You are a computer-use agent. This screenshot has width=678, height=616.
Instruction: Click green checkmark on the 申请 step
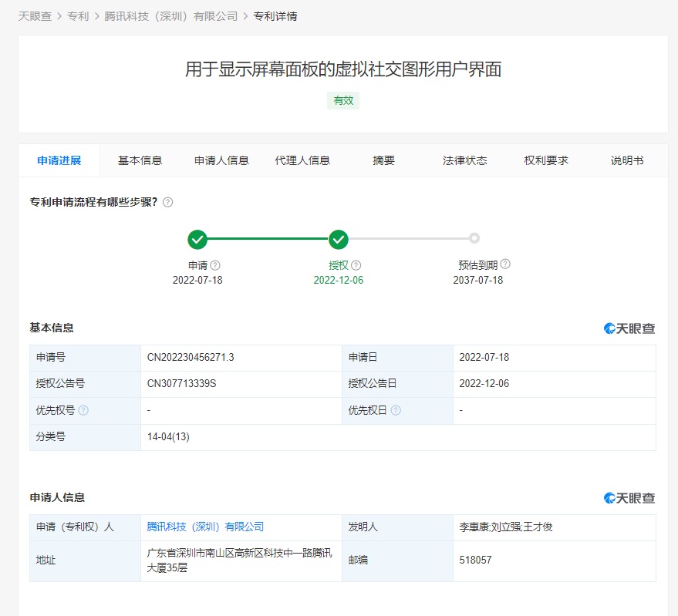[x=197, y=239]
